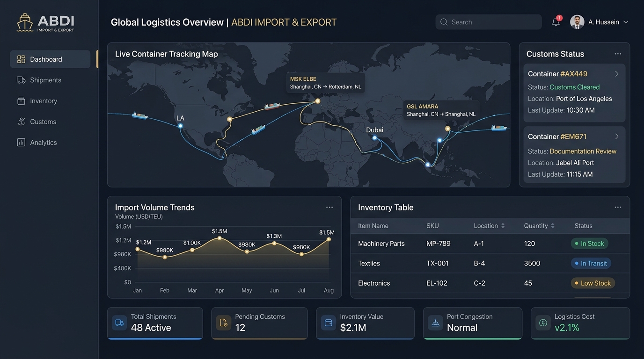Click the In Stock status badge
Screen dimensions: 644x359
(590, 244)
